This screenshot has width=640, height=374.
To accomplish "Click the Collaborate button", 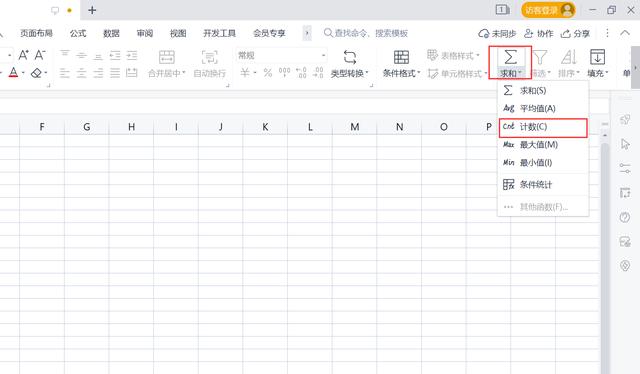I will 539,33.
